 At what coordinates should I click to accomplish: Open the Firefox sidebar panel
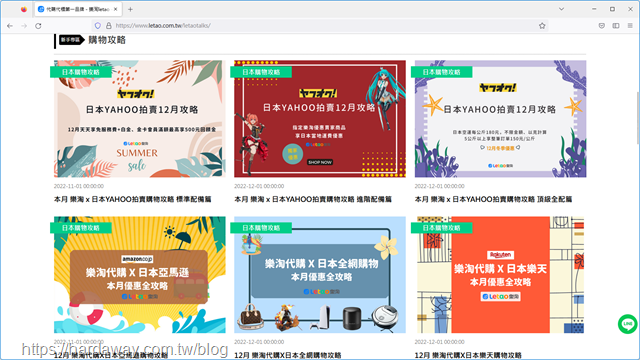point(616,26)
